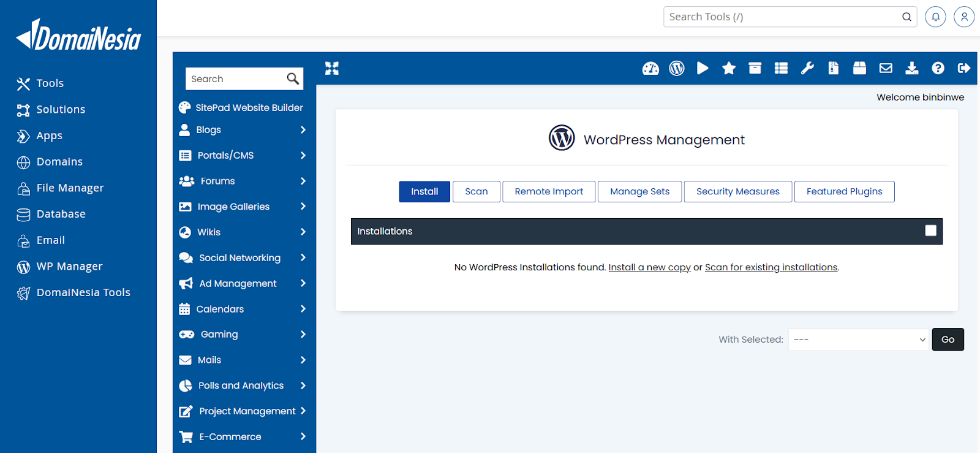Open the Featured Plugins tab

(844, 191)
